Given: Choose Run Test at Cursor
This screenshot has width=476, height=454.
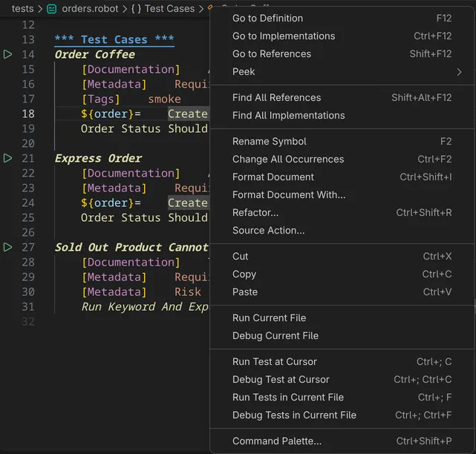Looking at the screenshot, I should click(x=342, y=361).
